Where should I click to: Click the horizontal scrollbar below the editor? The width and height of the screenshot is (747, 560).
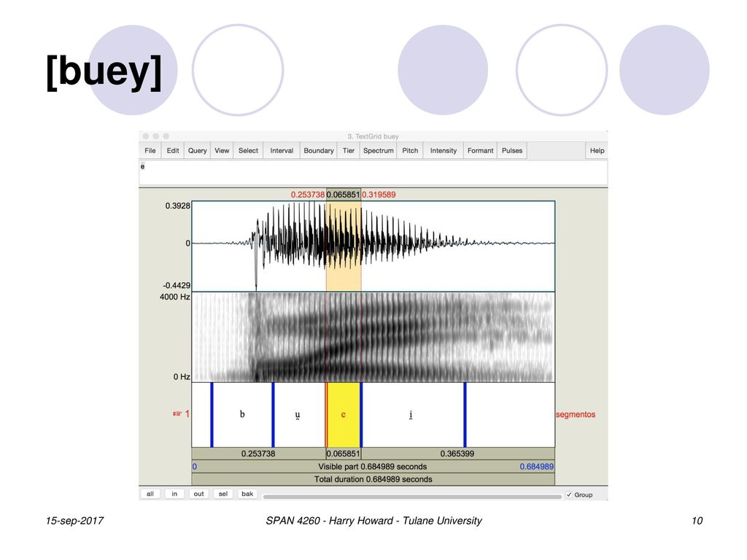tap(413, 496)
